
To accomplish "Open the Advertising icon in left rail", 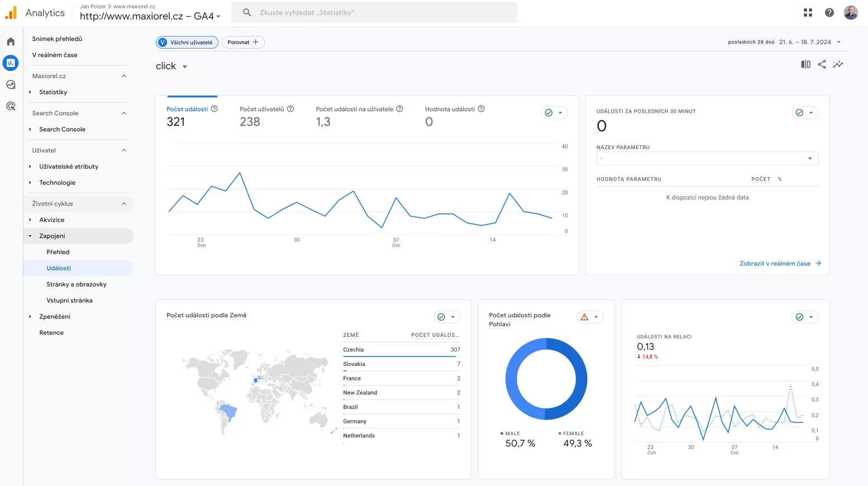I will 11,106.
